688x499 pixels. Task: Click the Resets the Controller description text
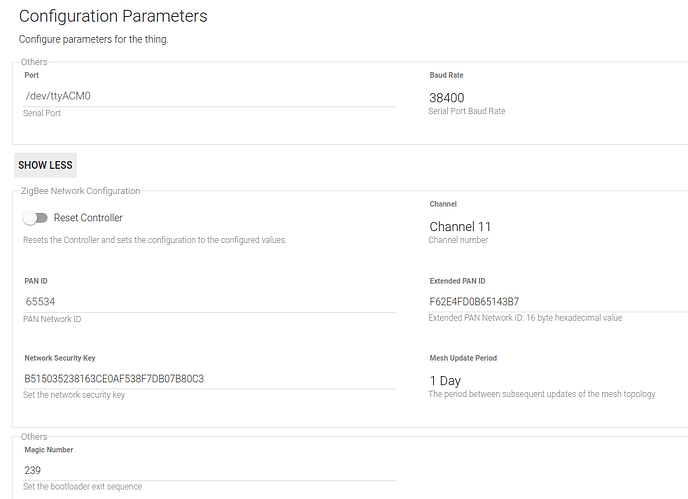(154, 240)
